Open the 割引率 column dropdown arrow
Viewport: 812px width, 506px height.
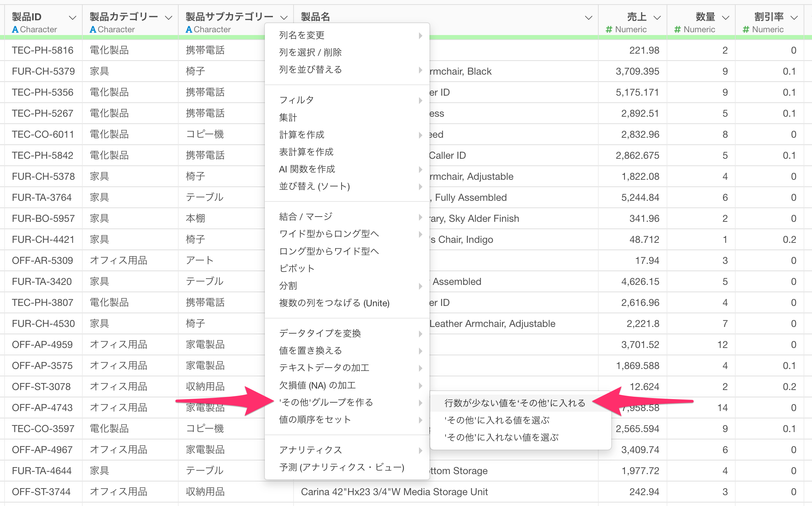tap(794, 18)
